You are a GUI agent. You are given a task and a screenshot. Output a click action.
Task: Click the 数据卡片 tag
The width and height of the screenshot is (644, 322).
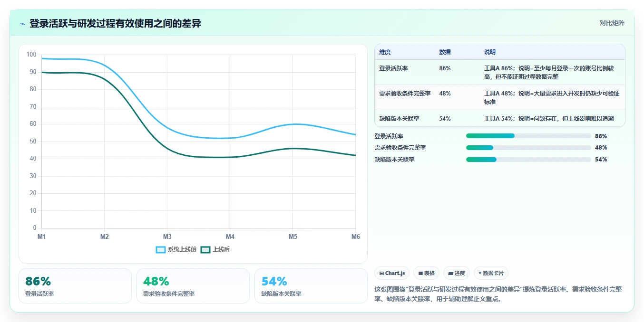pyautogui.click(x=491, y=273)
